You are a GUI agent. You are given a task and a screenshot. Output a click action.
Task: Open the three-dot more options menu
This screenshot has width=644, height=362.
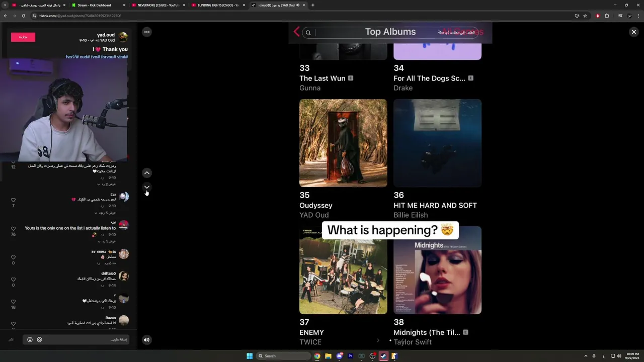pos(146,32)
